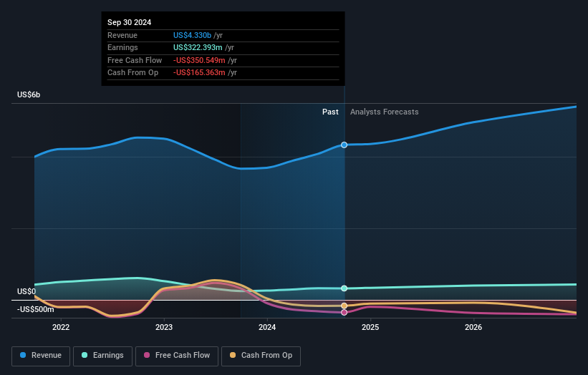Image resolution: width=588 pixels, height=375 pixels.
Task: Click the blue Revenue data point marker
Action: pyautogui.click(x=344, y=145)
